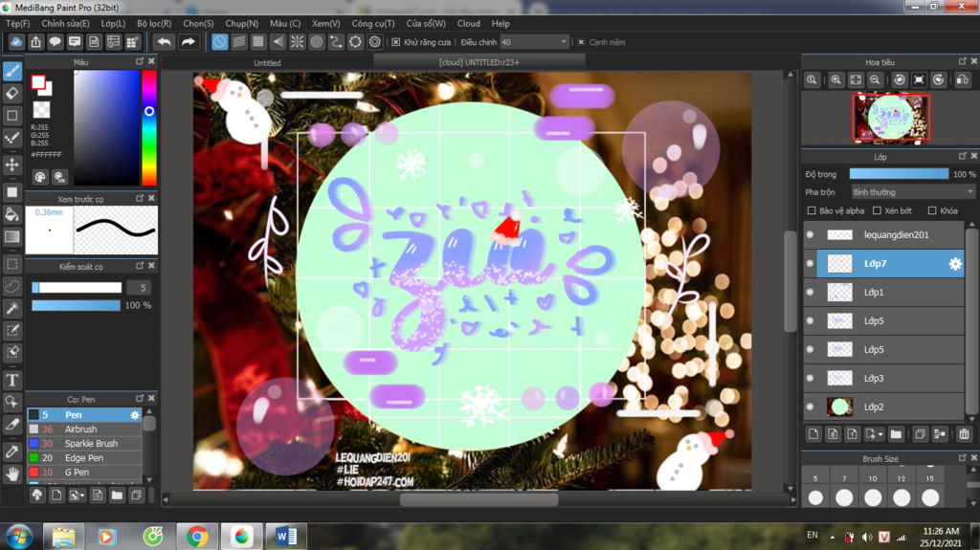Select the Bucket fill tool
This screenshot has height=550, width=980.
[x=11, y=214]
